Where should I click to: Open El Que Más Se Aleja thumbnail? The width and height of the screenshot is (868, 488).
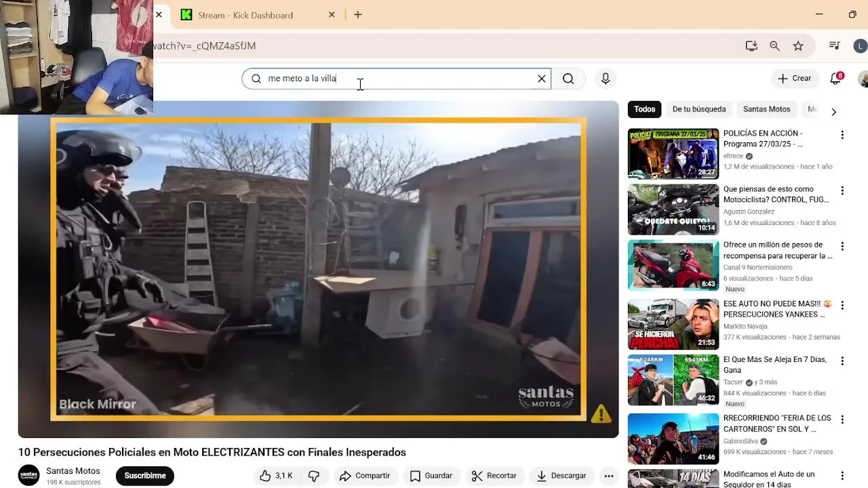(673, 380)
